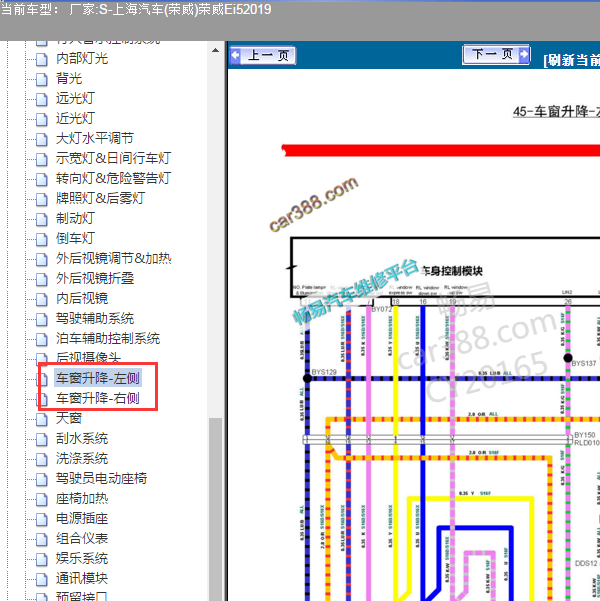This screenshot has width=600, height=601.
Task: Open the 电源插座 diagram
Action: tap(82, 518)
